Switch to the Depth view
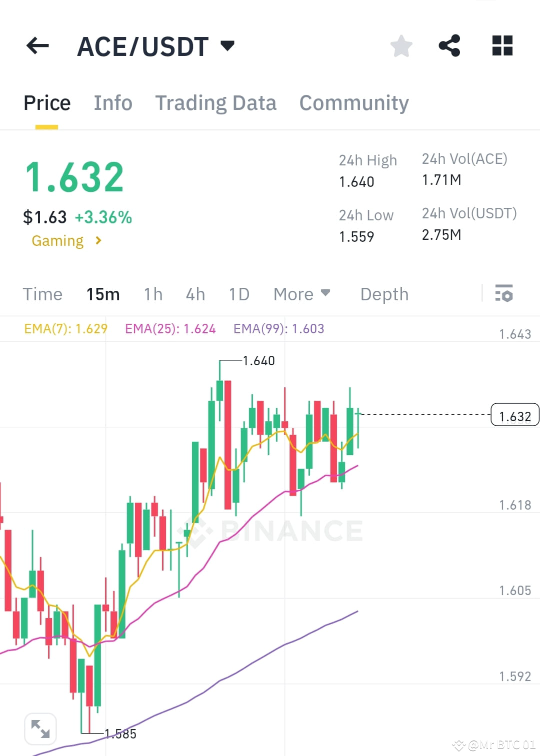Image resolution: width=540 pixels, height=756 pixels. click(384, 294)
